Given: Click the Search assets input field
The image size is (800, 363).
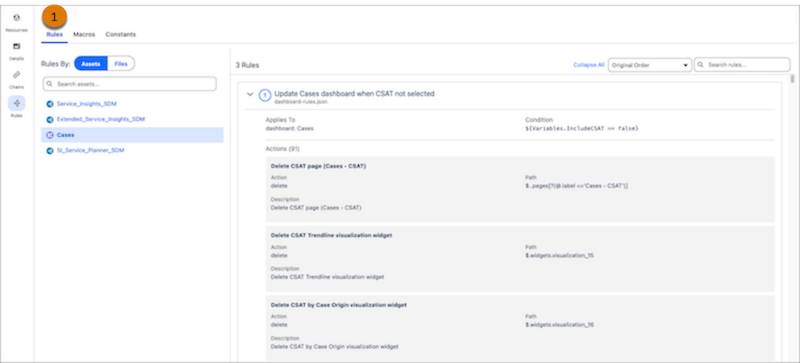Looking at the screenshot, I should [x=130, y=84].
